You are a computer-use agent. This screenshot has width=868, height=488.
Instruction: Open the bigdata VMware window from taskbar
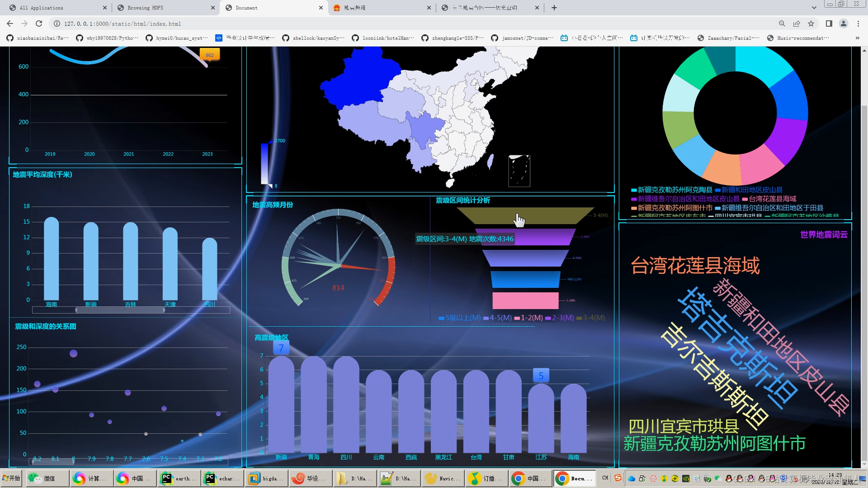(x=266, y=478)
